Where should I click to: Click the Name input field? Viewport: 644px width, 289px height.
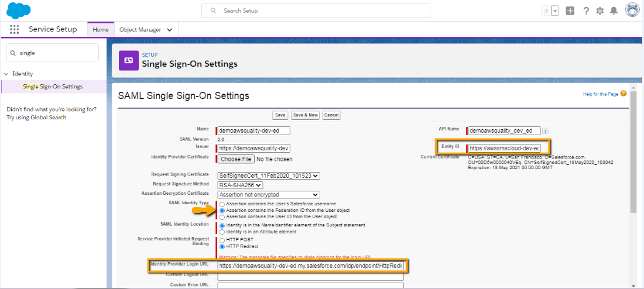(x=254, y=130)
